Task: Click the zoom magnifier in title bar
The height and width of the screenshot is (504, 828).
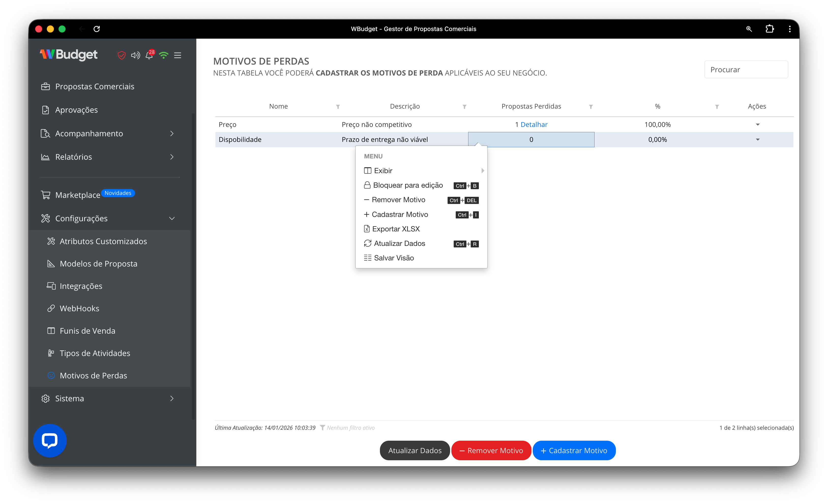Action: (749, 29)
